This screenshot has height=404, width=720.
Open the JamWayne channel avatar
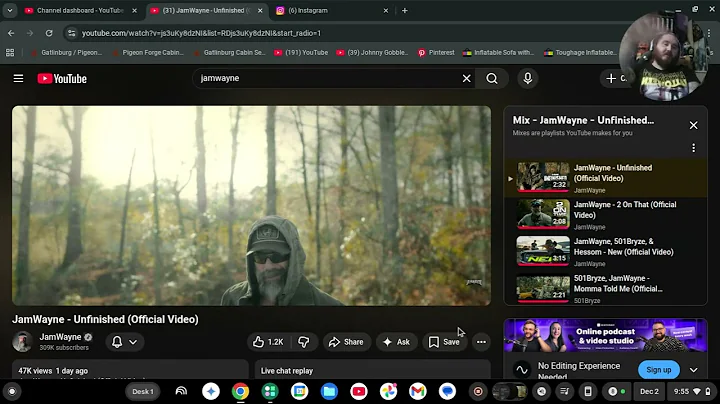(x=22, y=342)
